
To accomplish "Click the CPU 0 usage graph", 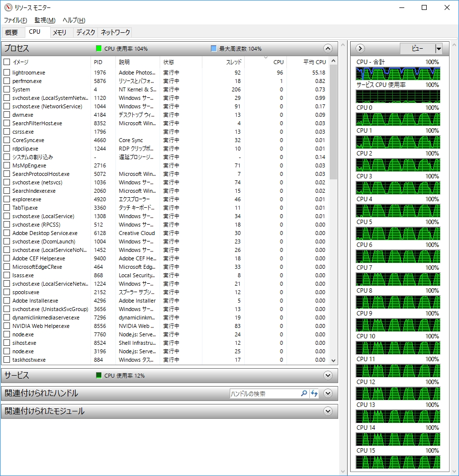I will [x=398, y=119].
